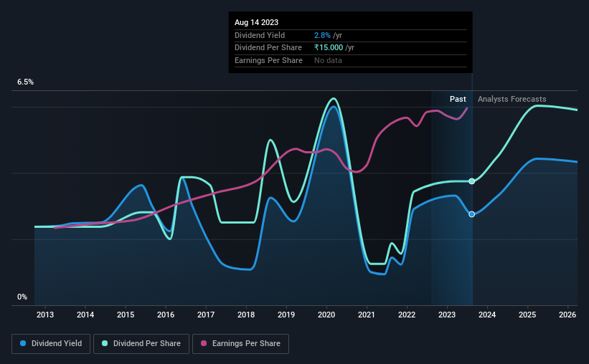Click the No data earnings value
Image resolution: width=589 pixels, height=364 pixels.
tap(329, 60)
